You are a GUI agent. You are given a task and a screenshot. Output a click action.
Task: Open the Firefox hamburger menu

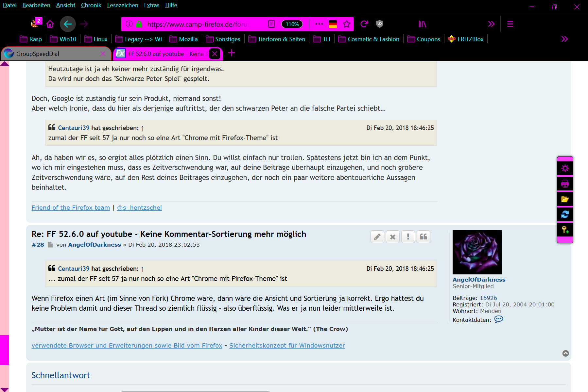pos(510,24)
